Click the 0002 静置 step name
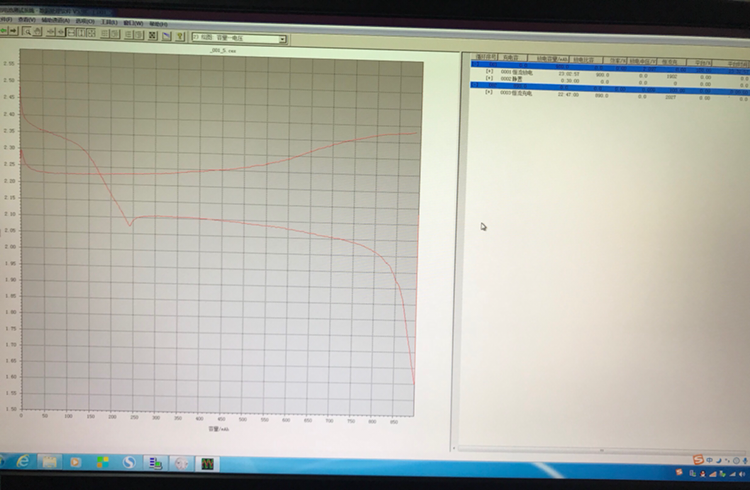Screen dimensions: 750x490 point(511,78)
